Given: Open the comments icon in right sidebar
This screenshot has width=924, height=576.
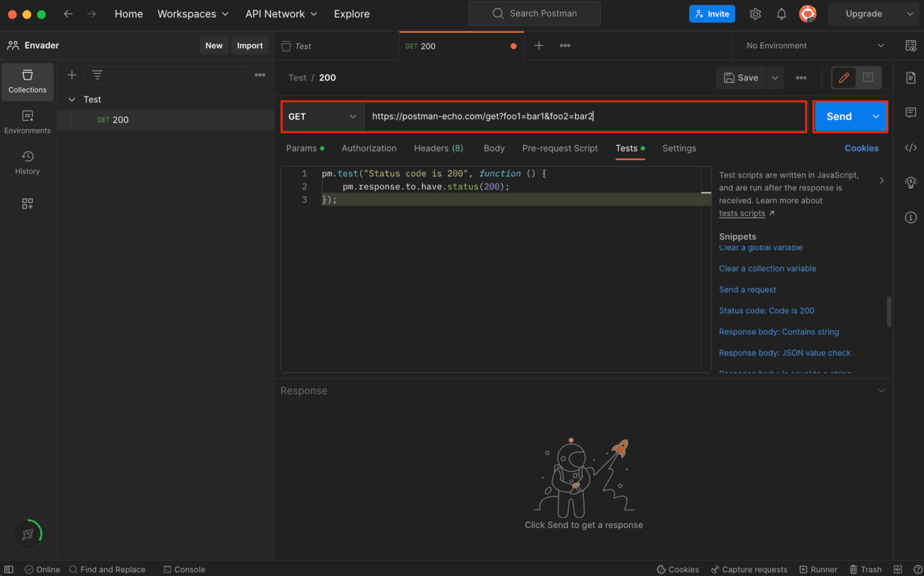Looking at the screenshot, I should [910, 112].
